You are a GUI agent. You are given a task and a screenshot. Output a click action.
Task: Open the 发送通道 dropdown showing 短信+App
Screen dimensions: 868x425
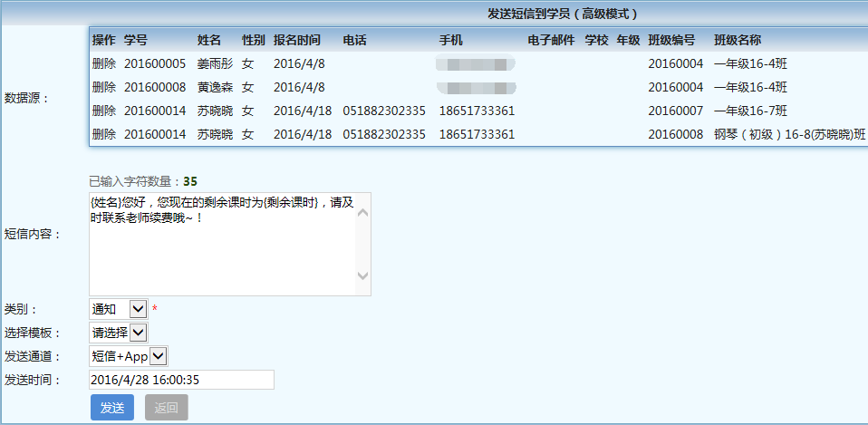[x=128, y=356]
